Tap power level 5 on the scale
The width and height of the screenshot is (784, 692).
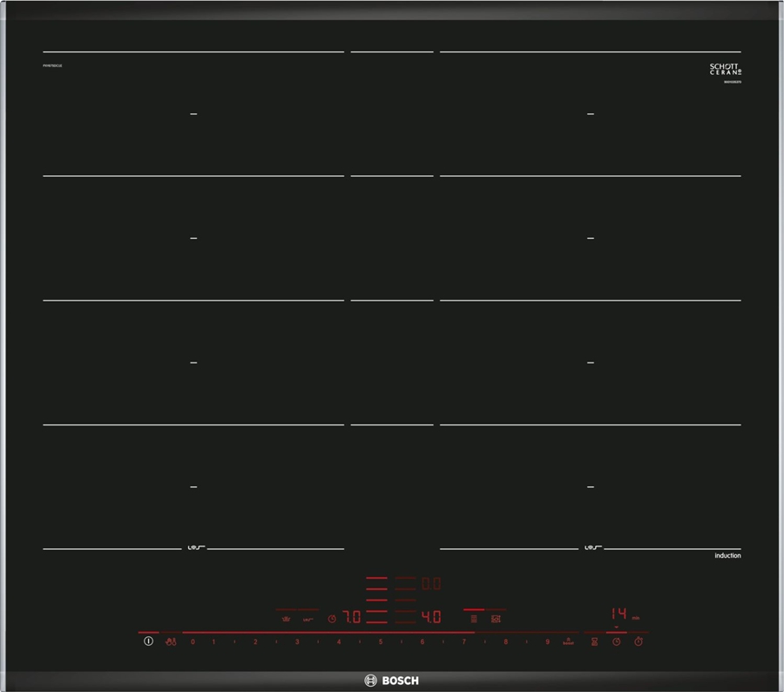(381, 641)
